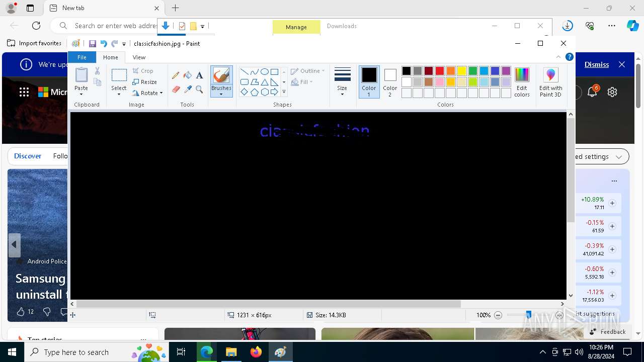Click Import favorites in Edge
Screen dimensions: 644x362
coord(34,43)
